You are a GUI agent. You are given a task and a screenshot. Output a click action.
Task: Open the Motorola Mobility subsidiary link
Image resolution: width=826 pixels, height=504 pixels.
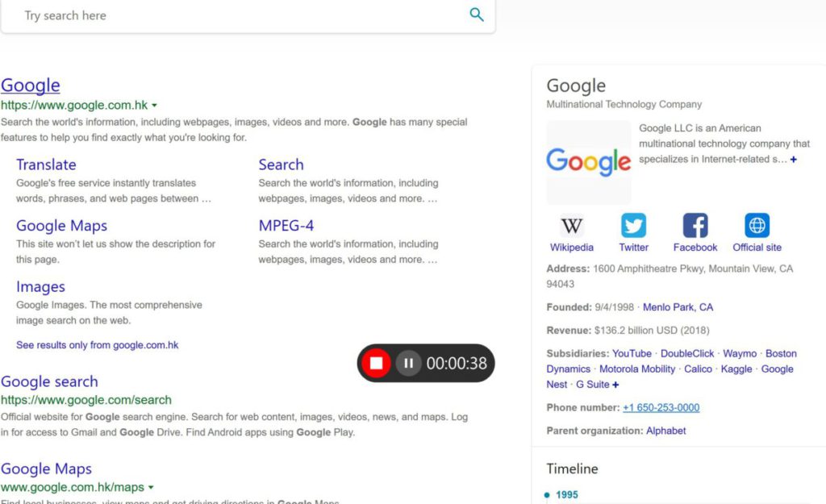click(x=637, y=369)
